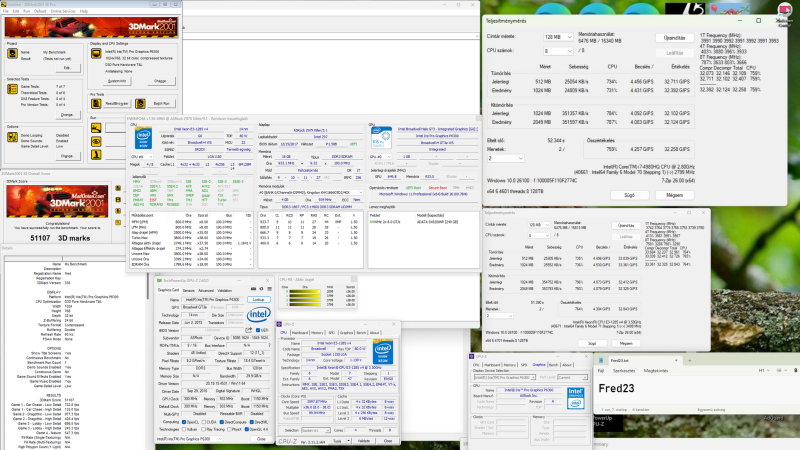Open the CPU-Z Tools dropdown arrow
800x450 pixels.
[x=348, y=441]
